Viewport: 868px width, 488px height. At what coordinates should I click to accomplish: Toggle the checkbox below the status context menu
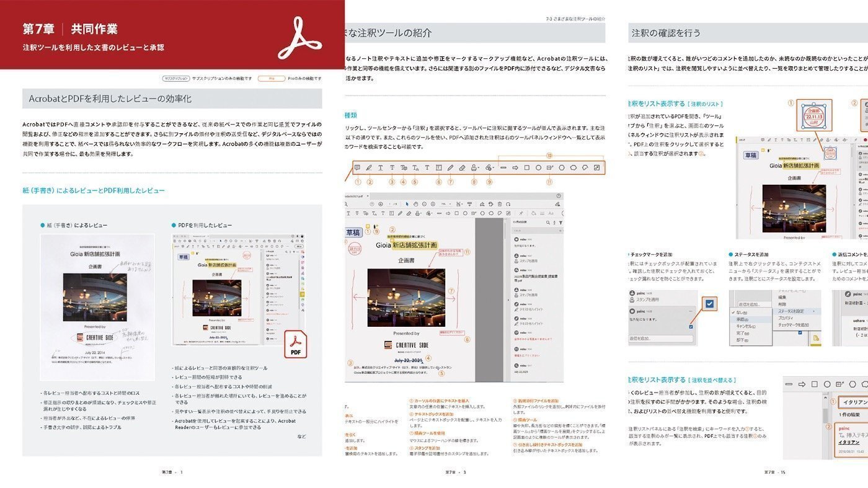(x=801, y=332)
